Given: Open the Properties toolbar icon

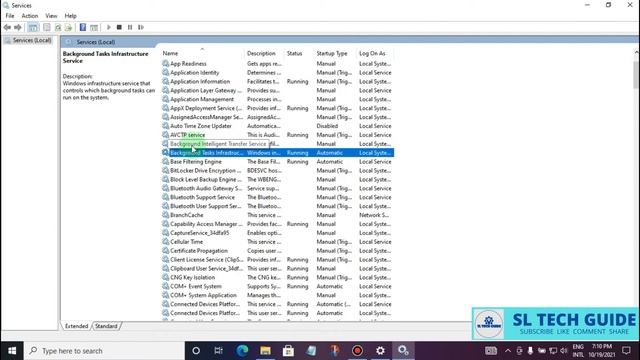Looking at the screenshot, I should (47, 27).
